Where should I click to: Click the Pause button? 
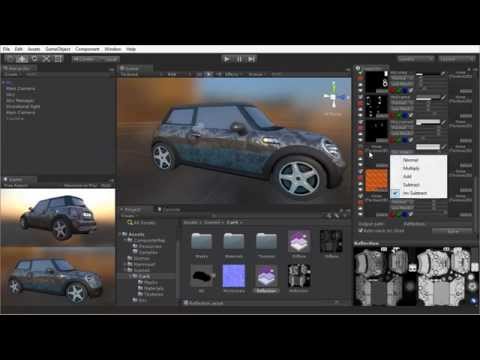click(x=239, y=59)
